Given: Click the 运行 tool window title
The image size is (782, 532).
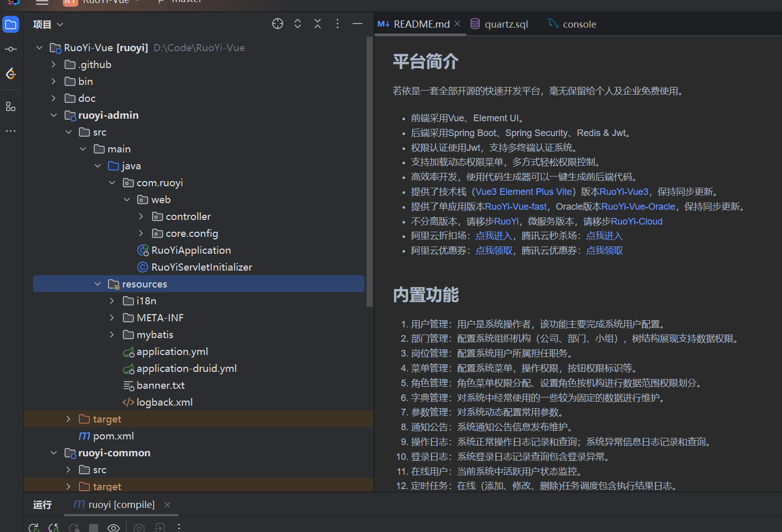Looking at the screenshot, I should pos(42,505).
